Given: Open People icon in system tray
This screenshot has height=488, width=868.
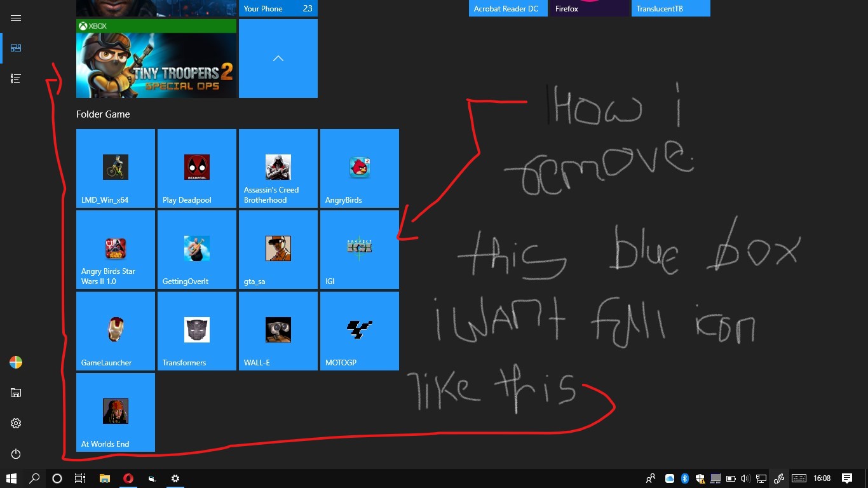Looking at the screenshot, I should (x=650, y=478).
